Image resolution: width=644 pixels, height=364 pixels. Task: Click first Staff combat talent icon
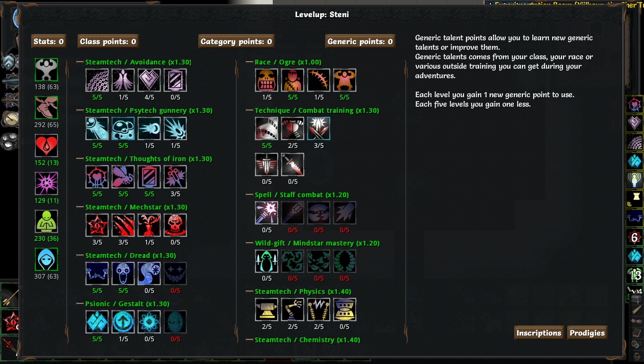coord(267,213)
